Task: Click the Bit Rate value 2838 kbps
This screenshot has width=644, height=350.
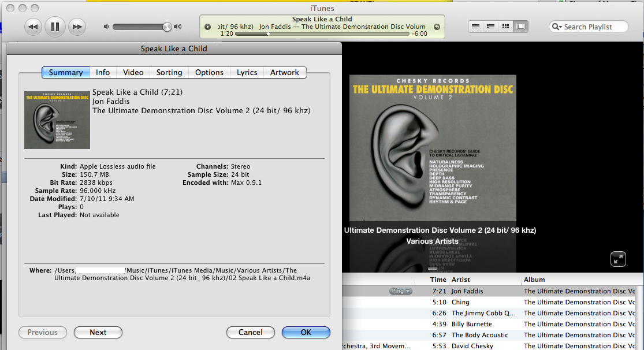Action: [x=96, y=183]
